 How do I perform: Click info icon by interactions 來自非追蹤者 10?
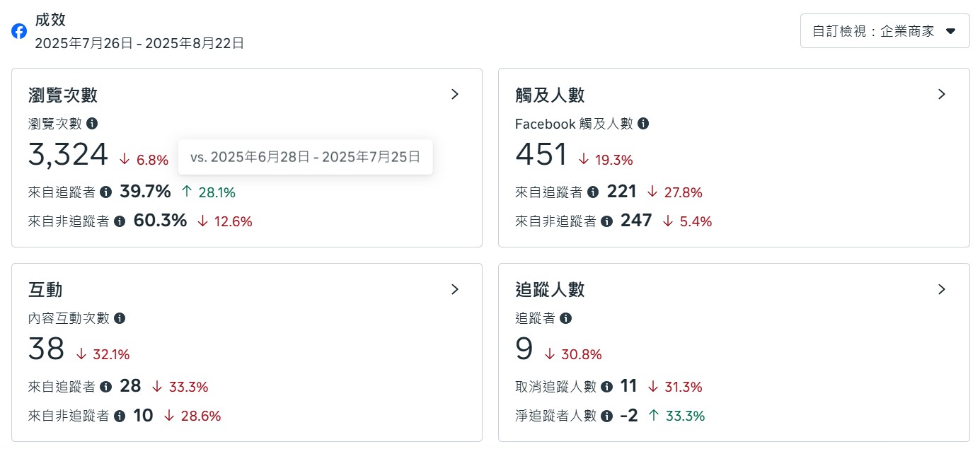point(120,416)
